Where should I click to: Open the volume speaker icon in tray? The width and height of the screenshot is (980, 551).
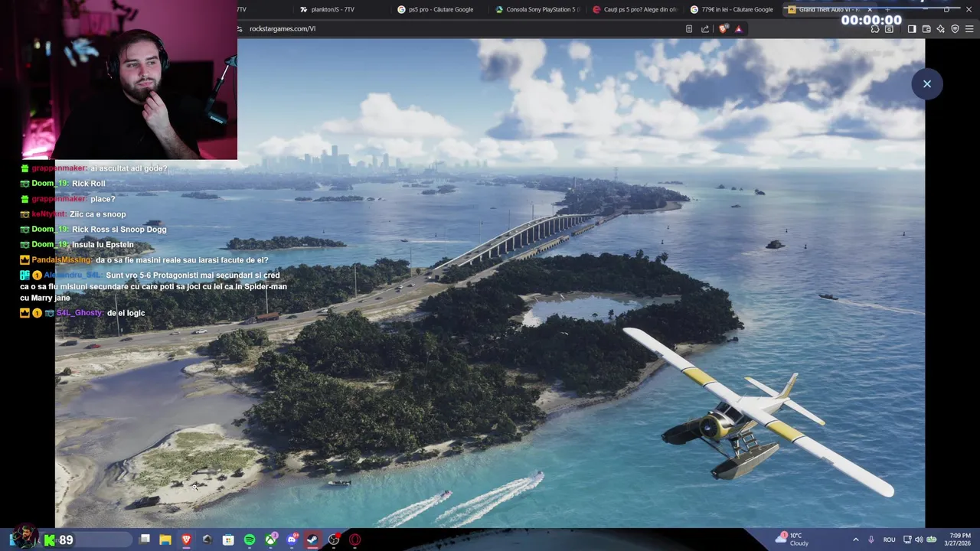(919, 540)
